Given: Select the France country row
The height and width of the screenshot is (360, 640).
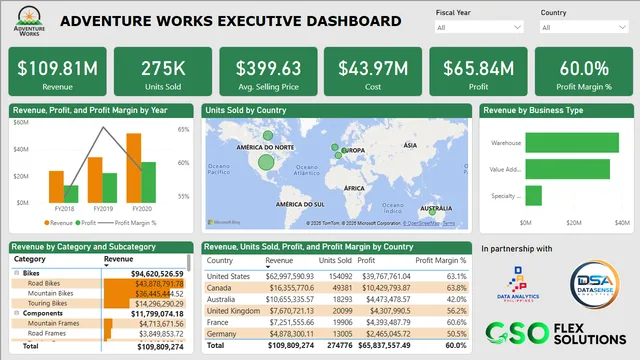Looking at the screenshot, I should pyautogui.click(x=336, y=322).
